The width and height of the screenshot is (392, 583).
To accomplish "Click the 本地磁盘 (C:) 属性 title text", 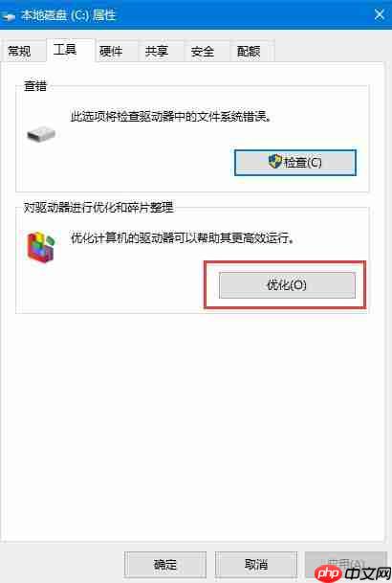I will pos(68,15).
